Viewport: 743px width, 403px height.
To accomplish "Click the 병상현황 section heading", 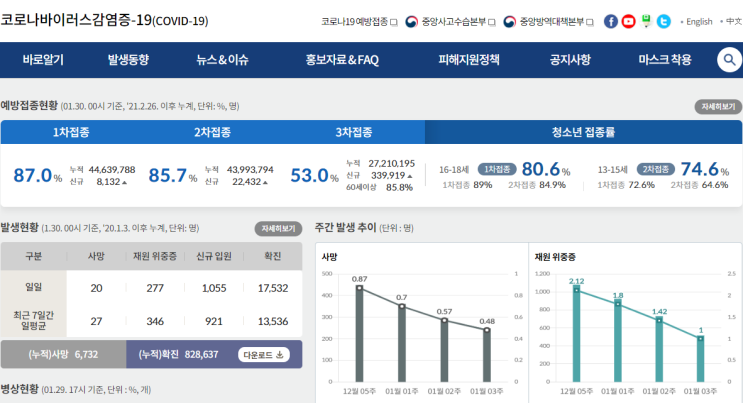I will 19,389.
